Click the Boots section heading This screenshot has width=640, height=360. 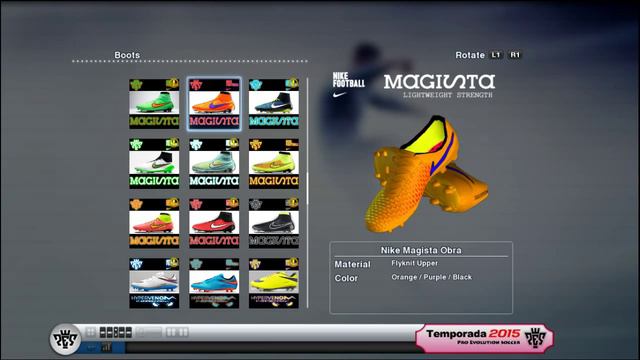click(127, 55)
